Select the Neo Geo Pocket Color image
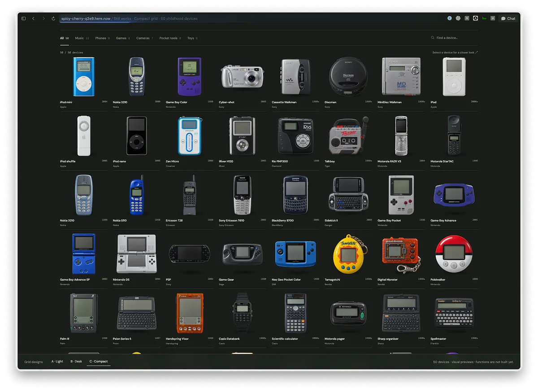This screenshot has width=538, height=392. tap(295, 254)
